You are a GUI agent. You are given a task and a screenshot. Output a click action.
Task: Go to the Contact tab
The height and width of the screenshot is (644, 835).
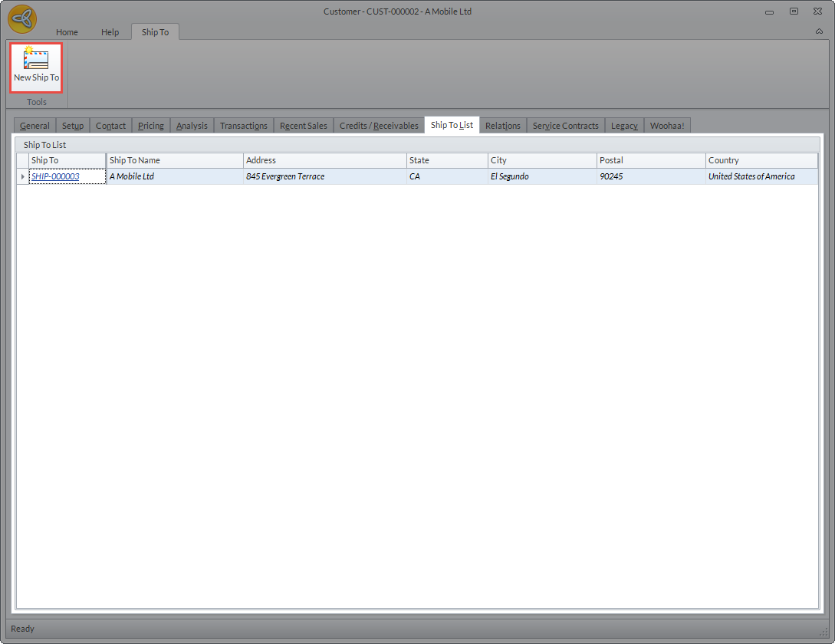point(110,126)
